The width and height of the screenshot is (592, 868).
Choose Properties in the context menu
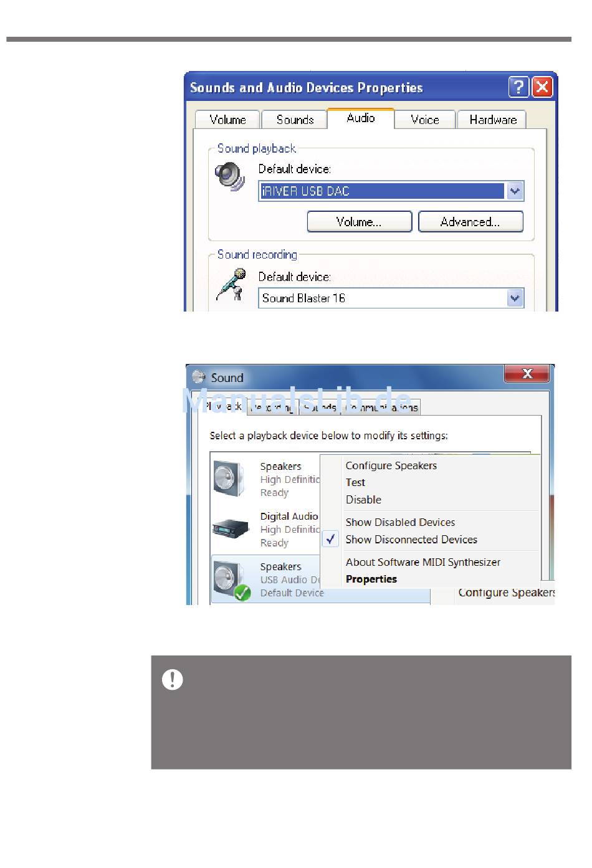click(x=371, y=579)
